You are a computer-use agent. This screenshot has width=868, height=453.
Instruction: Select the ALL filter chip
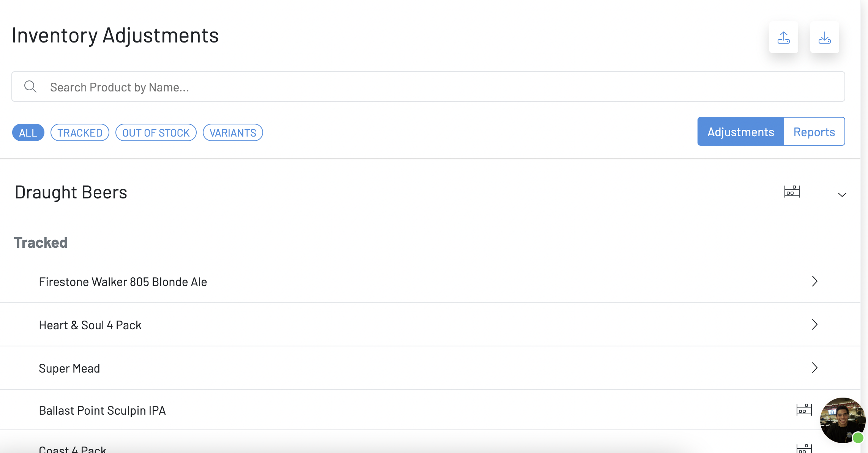(28, 133)
